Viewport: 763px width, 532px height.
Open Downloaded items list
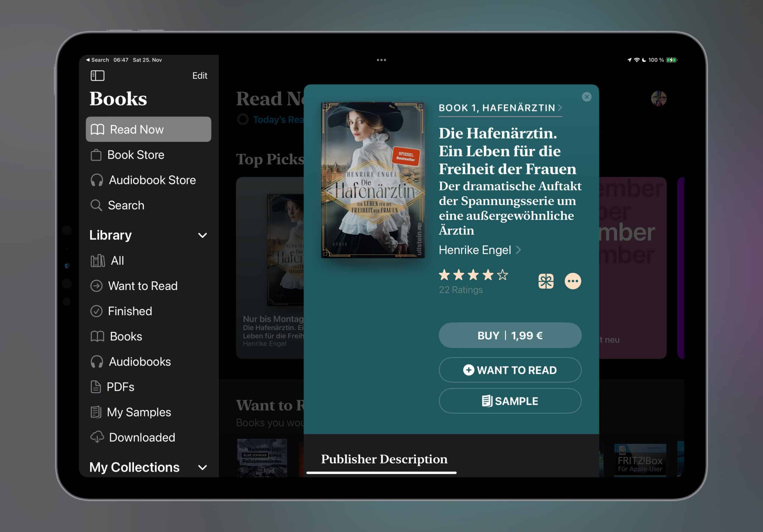point(148,437)
